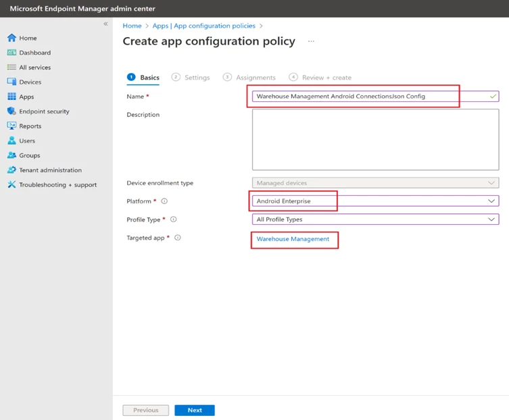The image size is (509, 420).
Task: Show the Targeted app info tooltip icon
Action: coord(178,238)
